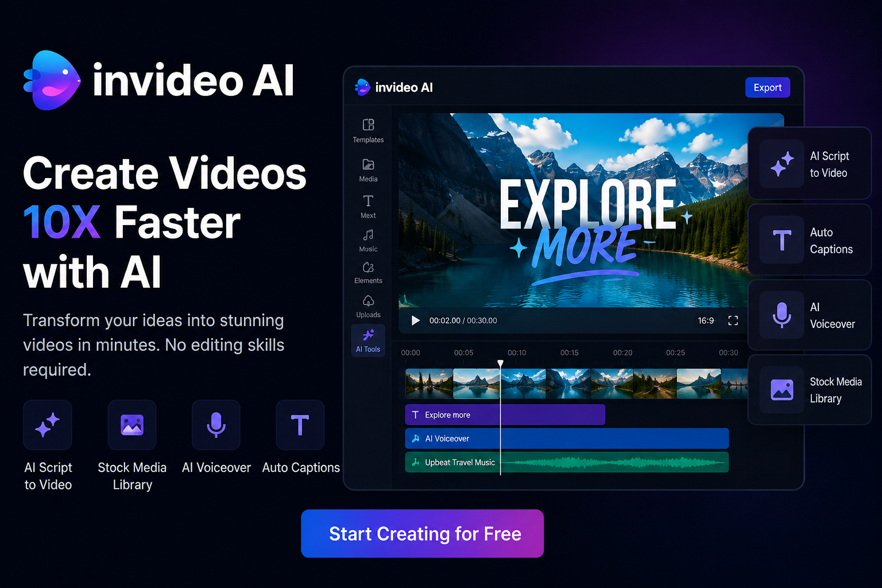882x588 pixels.
Task: Click the 00:25 mark on timeline ruler
Action: click(675, 353)
